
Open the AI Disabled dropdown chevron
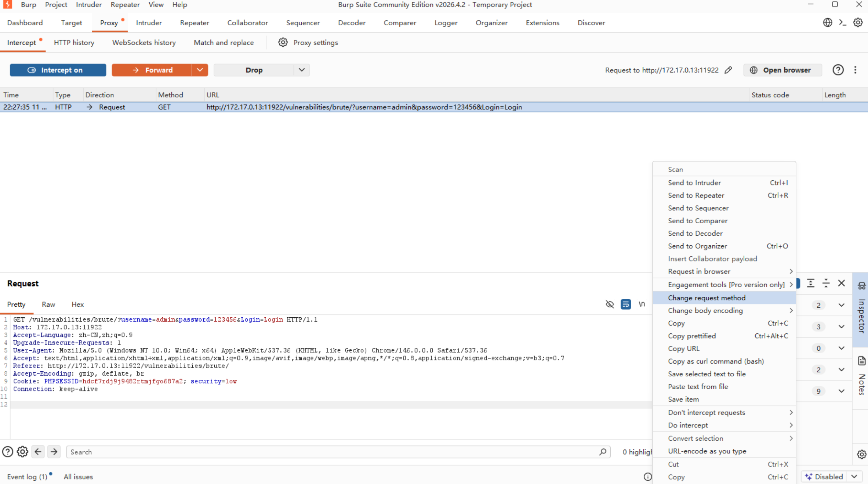pos(854,477)
